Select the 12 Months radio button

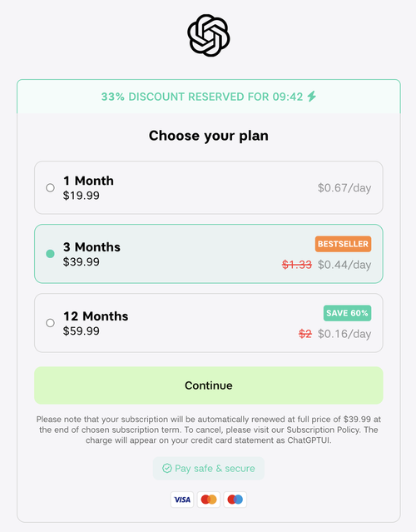(x=50, y=323)
